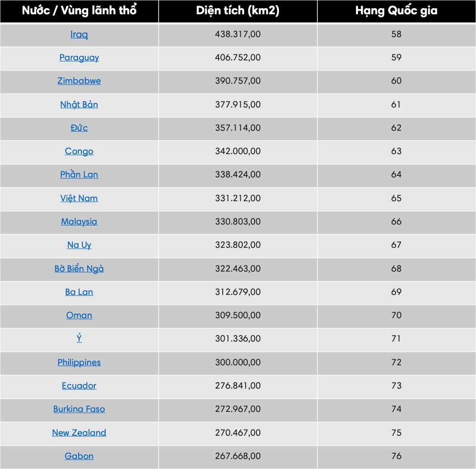Open the Iraq country link
476x469 pixels.
point(79,34)
